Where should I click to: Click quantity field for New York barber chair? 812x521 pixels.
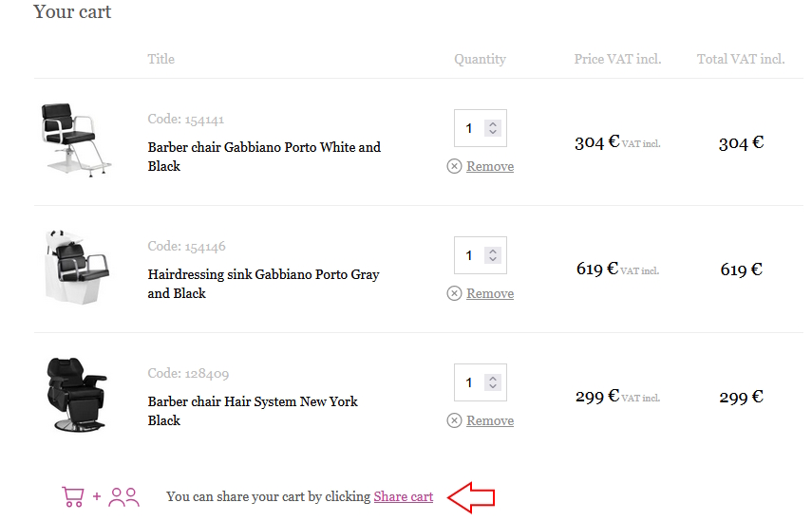click(470, 382)
